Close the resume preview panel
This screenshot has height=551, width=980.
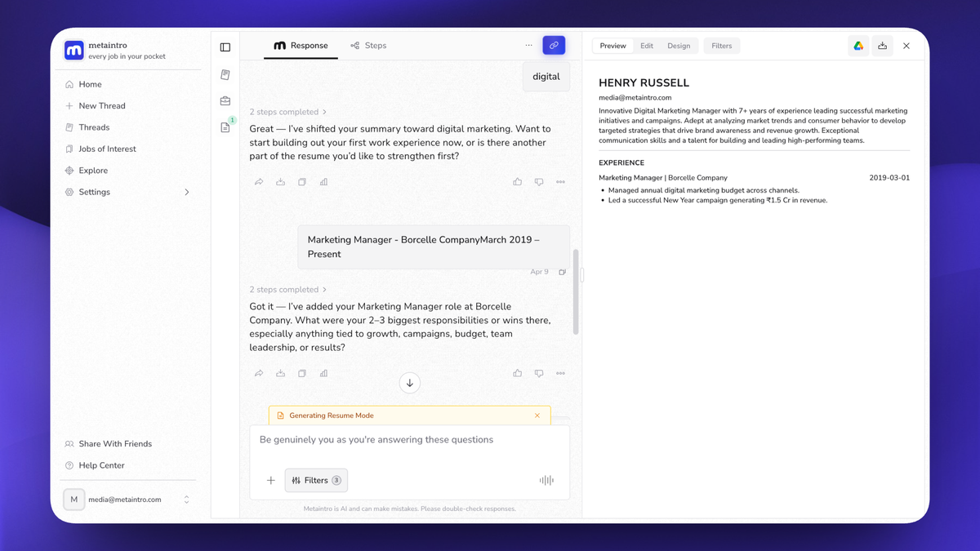click(906, 47)
